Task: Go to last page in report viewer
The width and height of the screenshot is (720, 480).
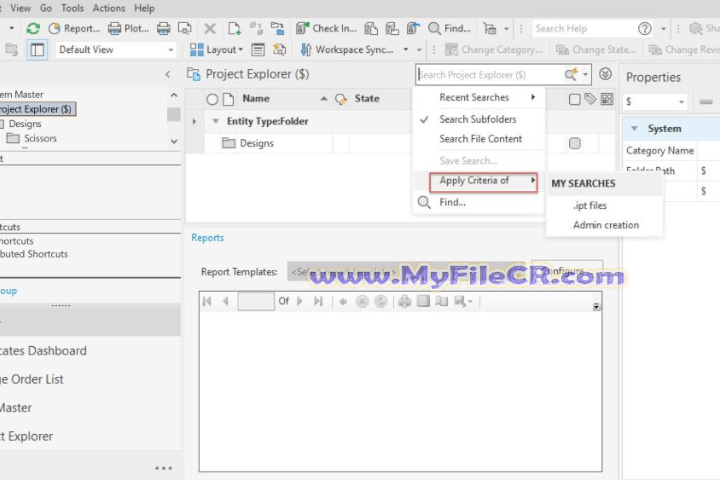Action: (x=318, y=301)
